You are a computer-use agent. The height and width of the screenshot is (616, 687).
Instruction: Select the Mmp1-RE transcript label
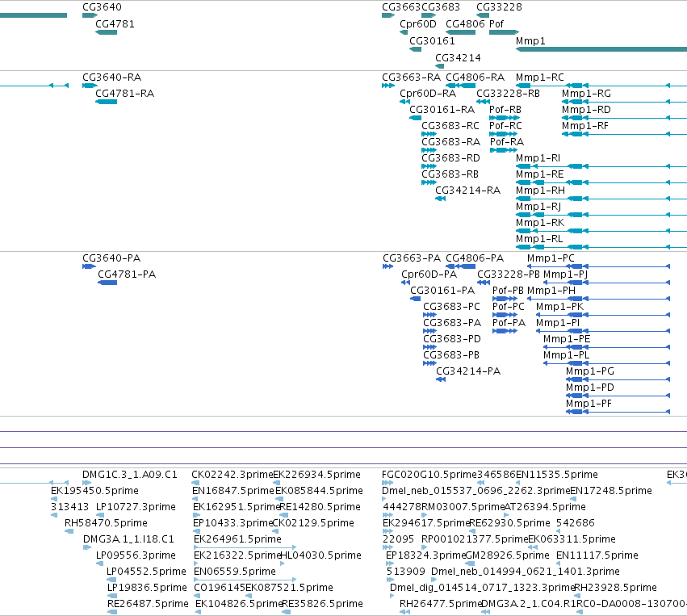tap(540, 174)
